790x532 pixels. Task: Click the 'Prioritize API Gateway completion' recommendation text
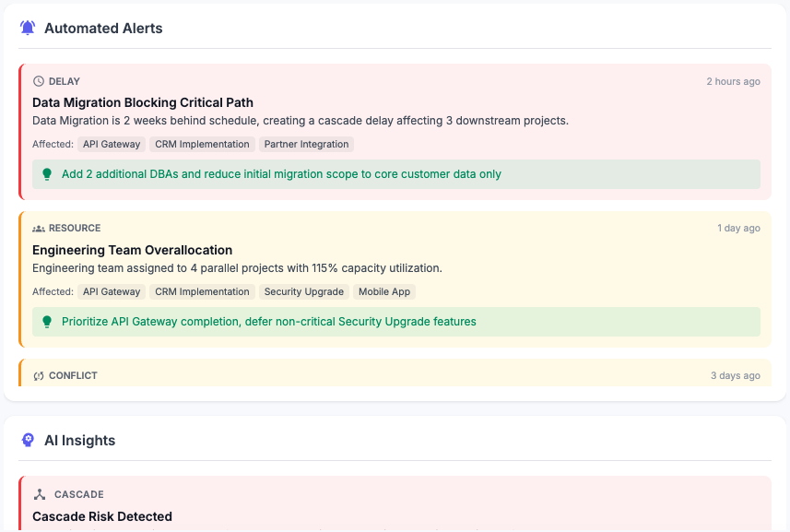(268, 322)
